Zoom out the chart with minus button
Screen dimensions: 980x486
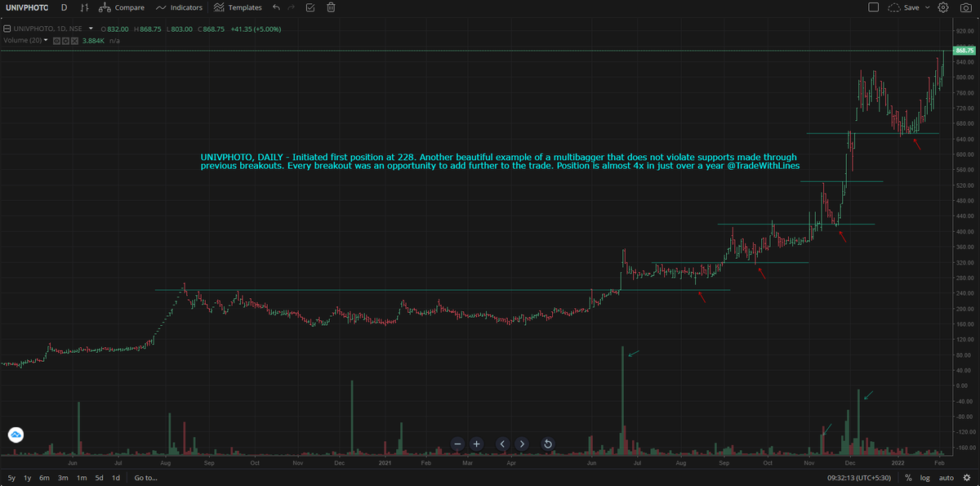click(457, 444)
